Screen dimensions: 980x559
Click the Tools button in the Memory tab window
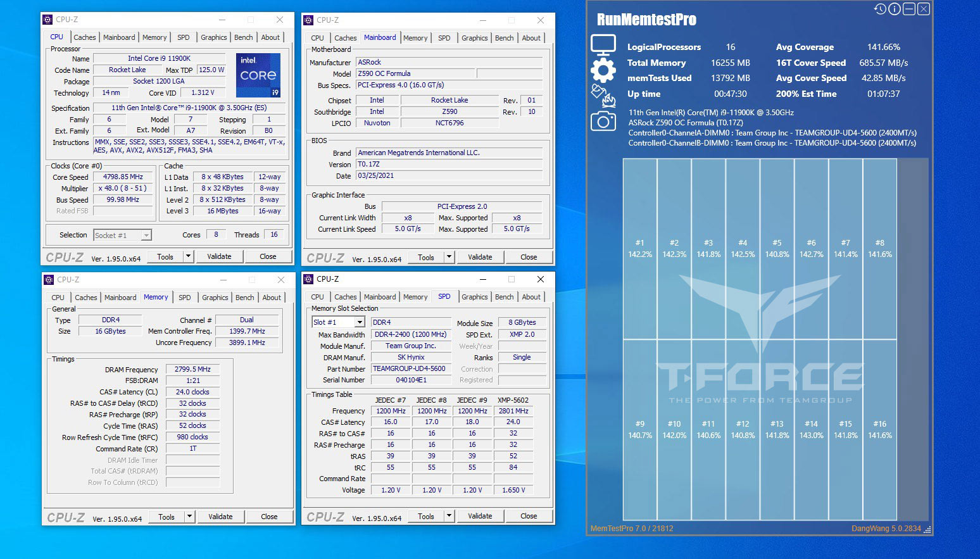coord(166,517)
